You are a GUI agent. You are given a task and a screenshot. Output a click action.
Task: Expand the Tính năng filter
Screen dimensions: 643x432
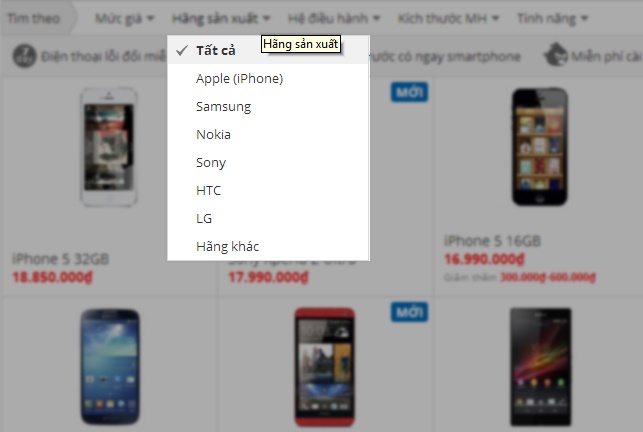(552, 18)
